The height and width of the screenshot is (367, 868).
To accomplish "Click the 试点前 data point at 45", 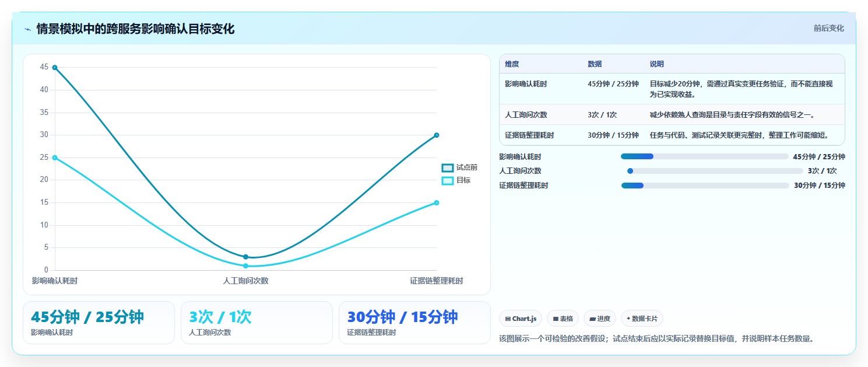I will 55,68.
